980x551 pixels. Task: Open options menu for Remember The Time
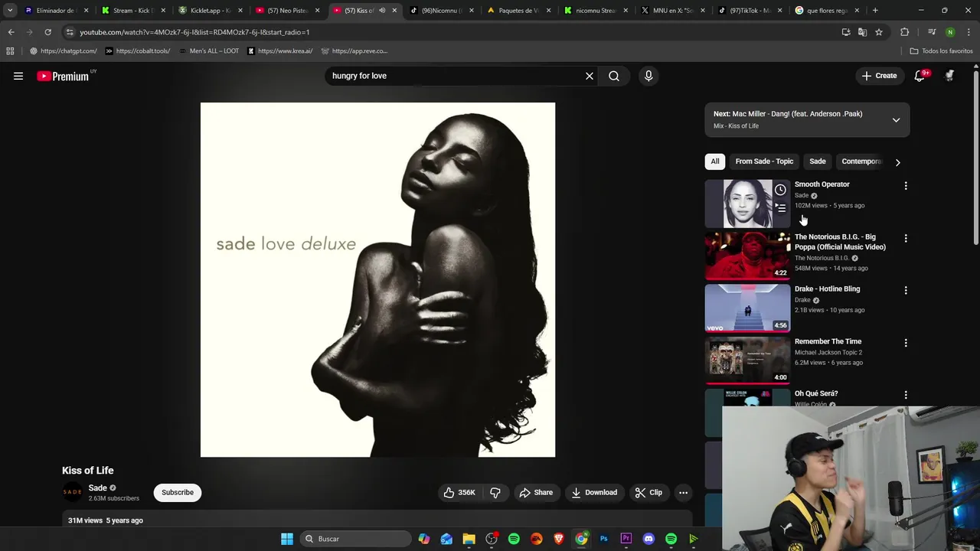click(906, 344)
